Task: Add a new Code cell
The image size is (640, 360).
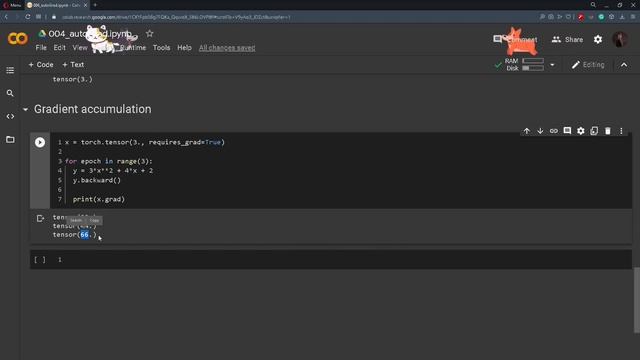Action: (41, 64)
